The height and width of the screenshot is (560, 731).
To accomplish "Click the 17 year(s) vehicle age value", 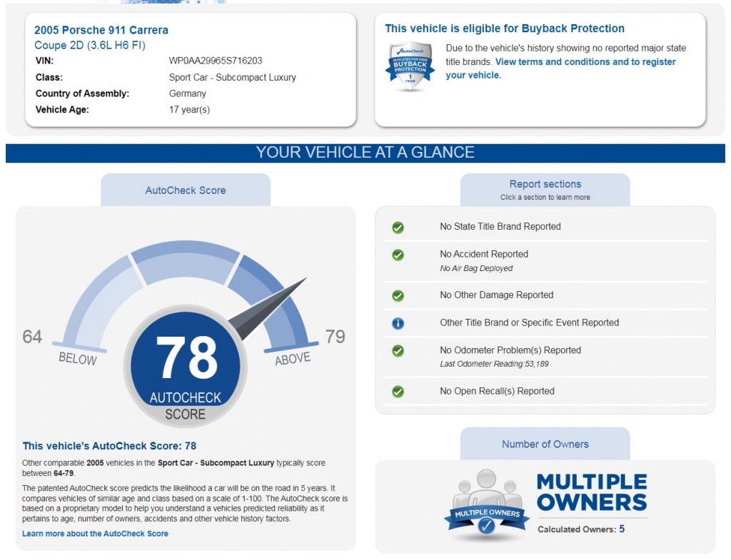I will (x=189, y=110).
